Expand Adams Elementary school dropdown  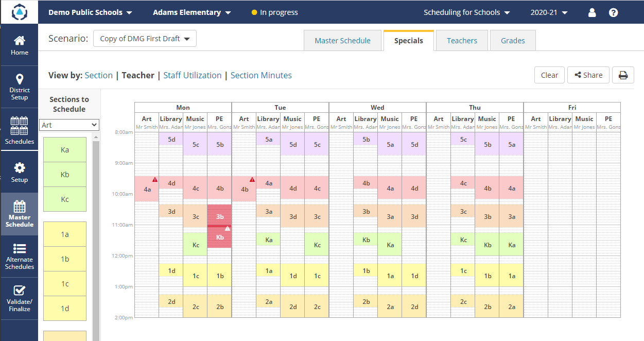(x=192, y=12)
